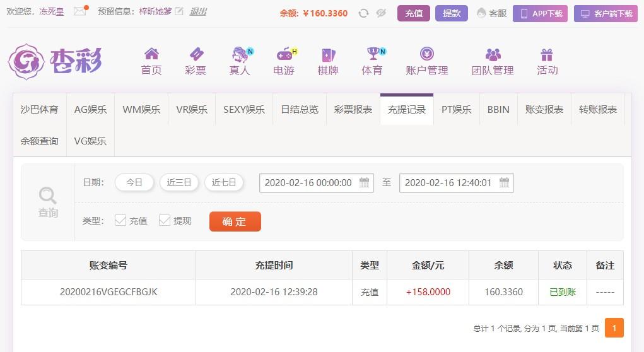Image resolution: width=644 pixels, height=352 pixels.
Task: Switch to 彩票报表 tab
Action: point(353,110)
